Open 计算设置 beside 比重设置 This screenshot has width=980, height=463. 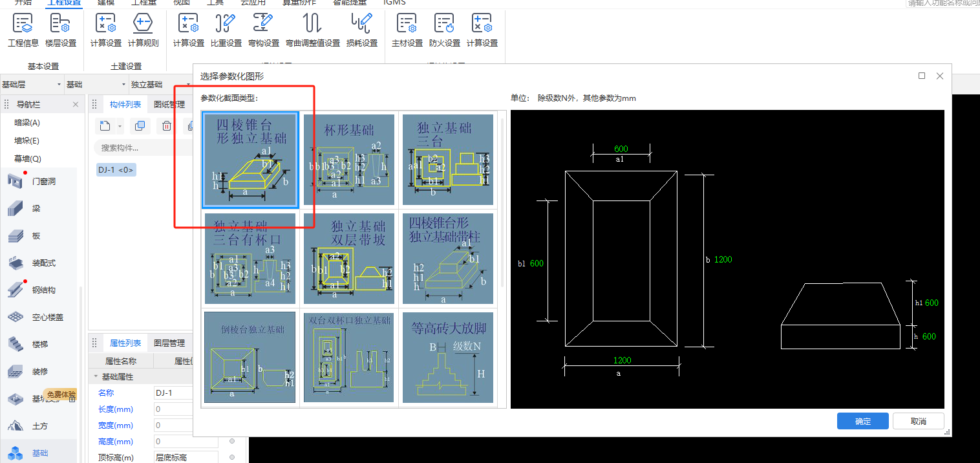tap(189, 31)
